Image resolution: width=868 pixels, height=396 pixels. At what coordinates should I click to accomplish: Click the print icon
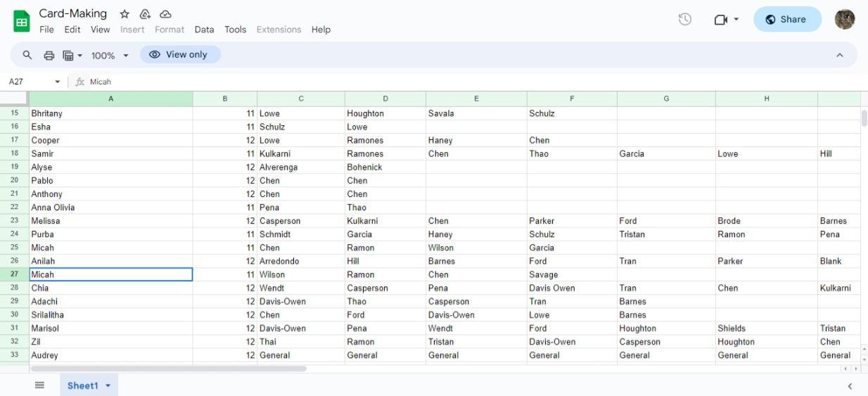click(x=49, y=55)
